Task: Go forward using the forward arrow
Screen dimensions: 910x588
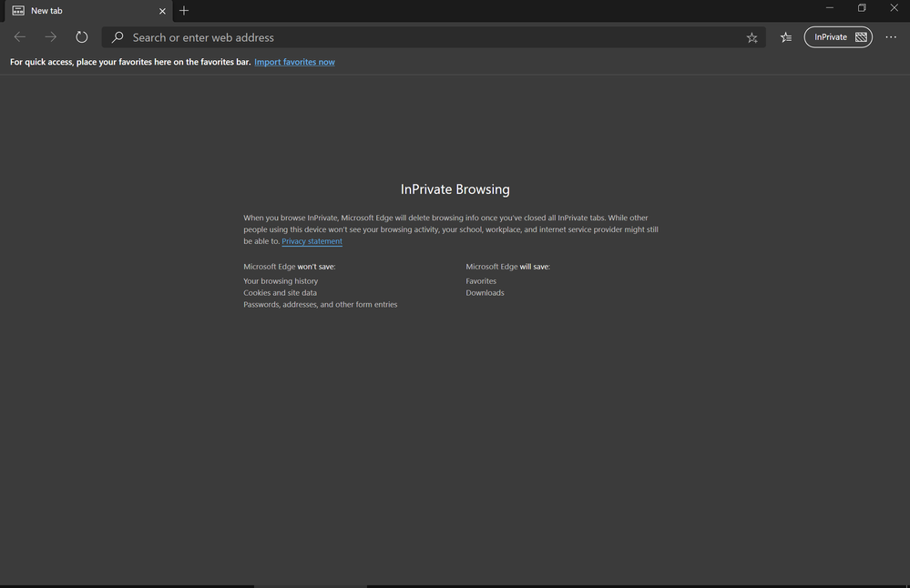Action: coord(51,37)
